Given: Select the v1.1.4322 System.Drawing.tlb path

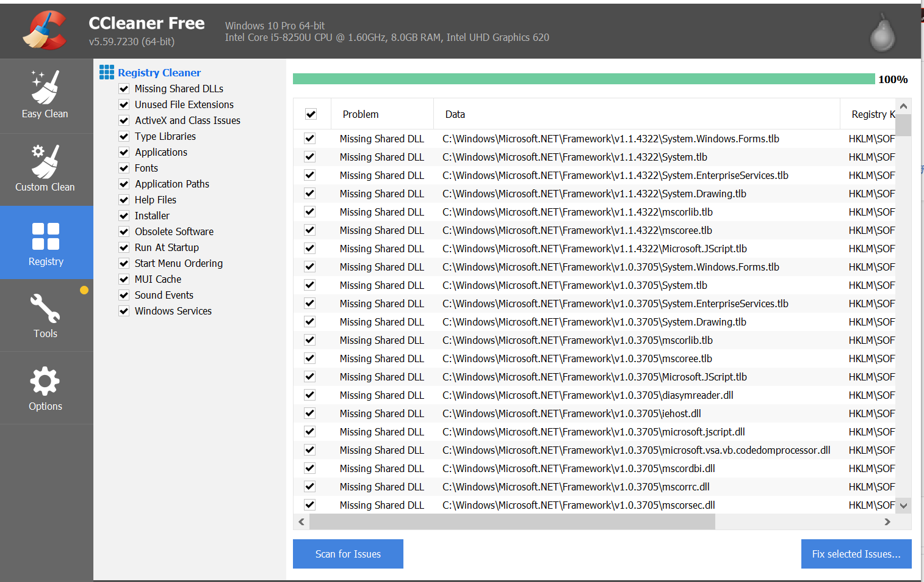Looking at the screenshot, I should pos(594,194).
